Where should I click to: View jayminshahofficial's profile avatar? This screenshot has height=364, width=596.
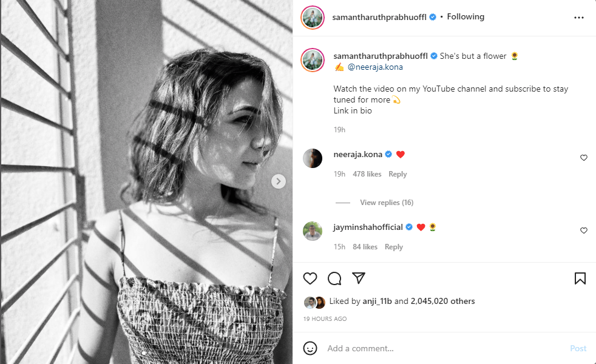point(313,231)
